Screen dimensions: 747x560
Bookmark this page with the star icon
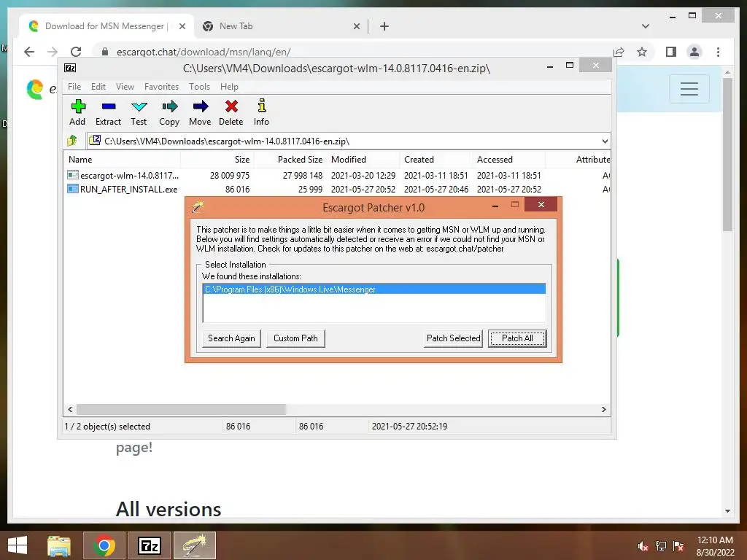(642, 52)
